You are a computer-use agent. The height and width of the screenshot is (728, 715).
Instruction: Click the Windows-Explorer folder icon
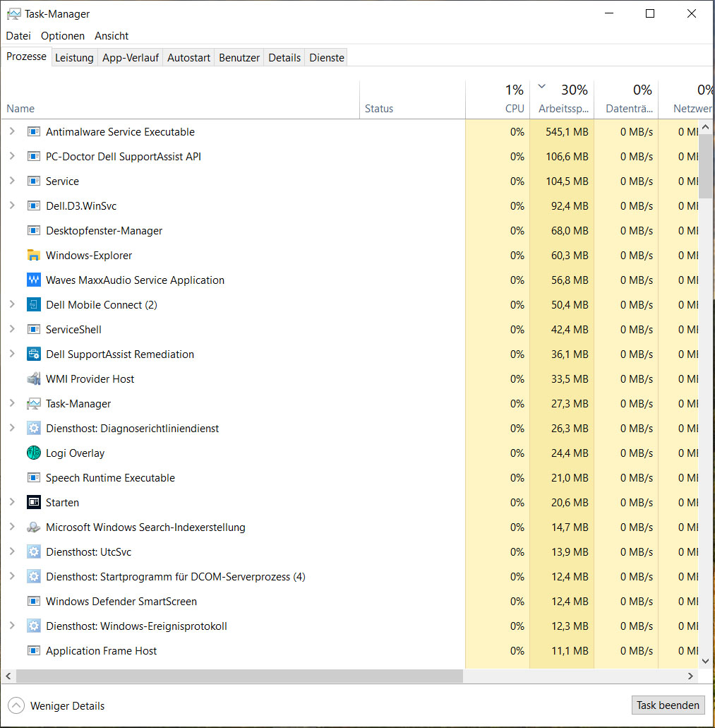pos(33,256)
